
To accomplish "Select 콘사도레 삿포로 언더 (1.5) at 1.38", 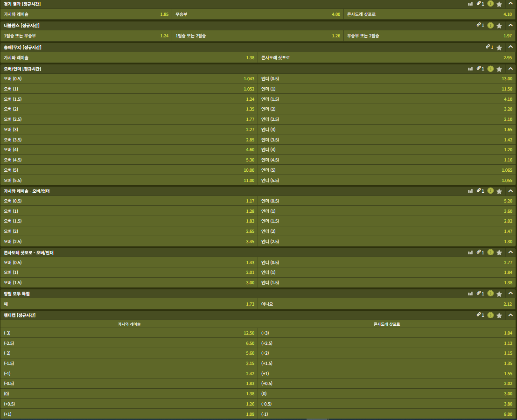I will pyautogui.click(x=387, y=283).
